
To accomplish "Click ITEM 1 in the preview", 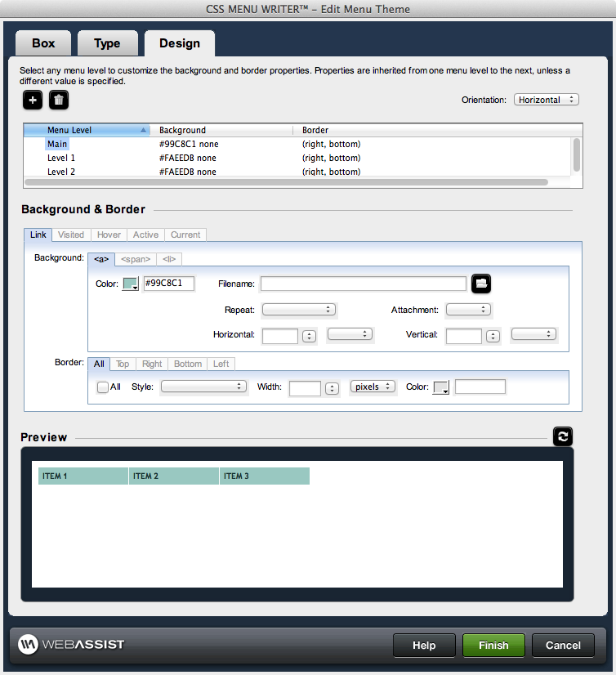I will [83, 476].
